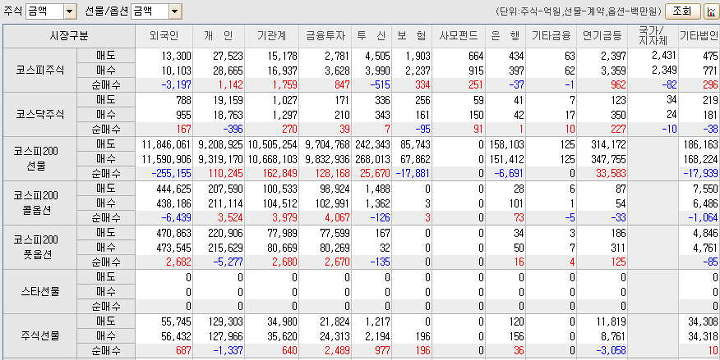This screenshot has height=360, width=720.
Task: Click the 연기금등 column header
Action: tap(602, 36)
